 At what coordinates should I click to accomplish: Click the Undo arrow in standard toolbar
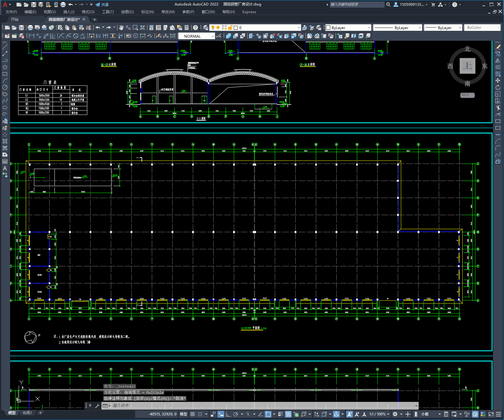pyautogui.click(x=98, y=28)
